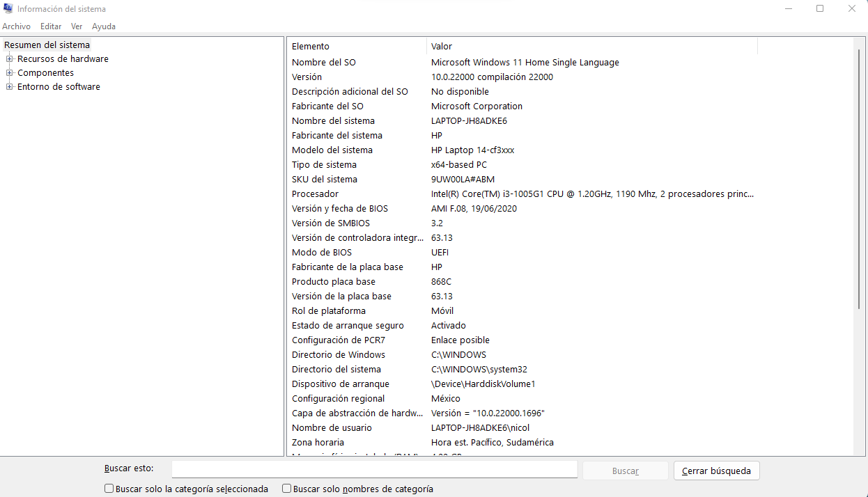Click the México value
Viewport: 868px width, 497px height.
point(446,399)
